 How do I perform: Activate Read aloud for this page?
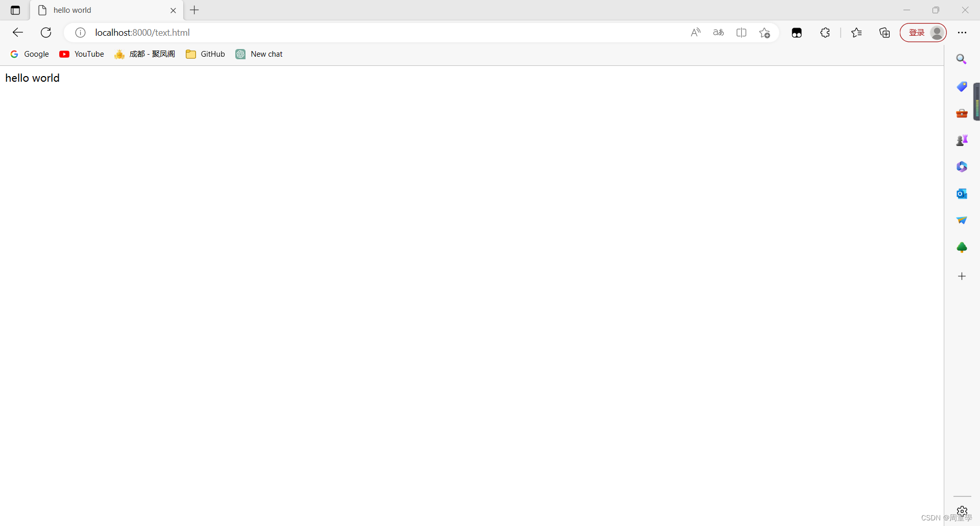pyautogui.click(x=696, y=32)
